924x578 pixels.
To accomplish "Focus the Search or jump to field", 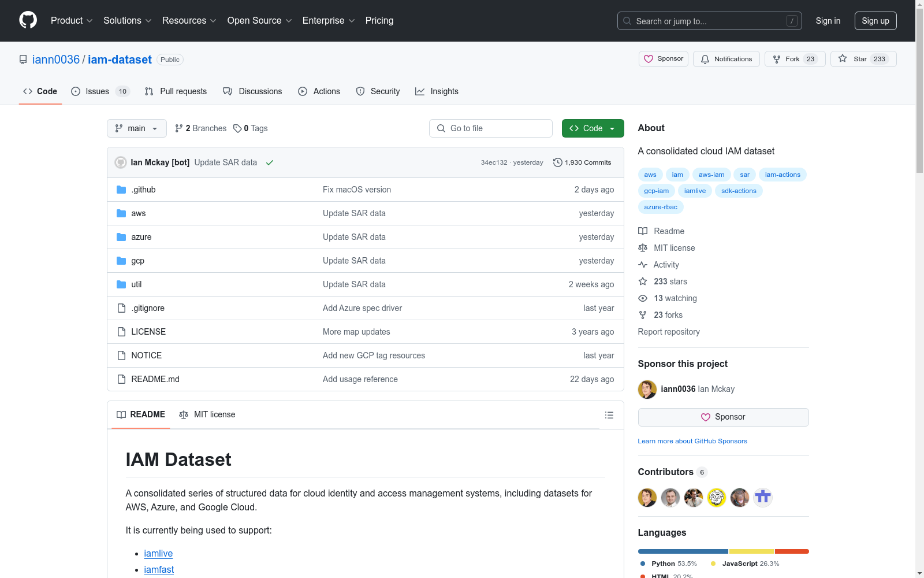I will point(710,21).
